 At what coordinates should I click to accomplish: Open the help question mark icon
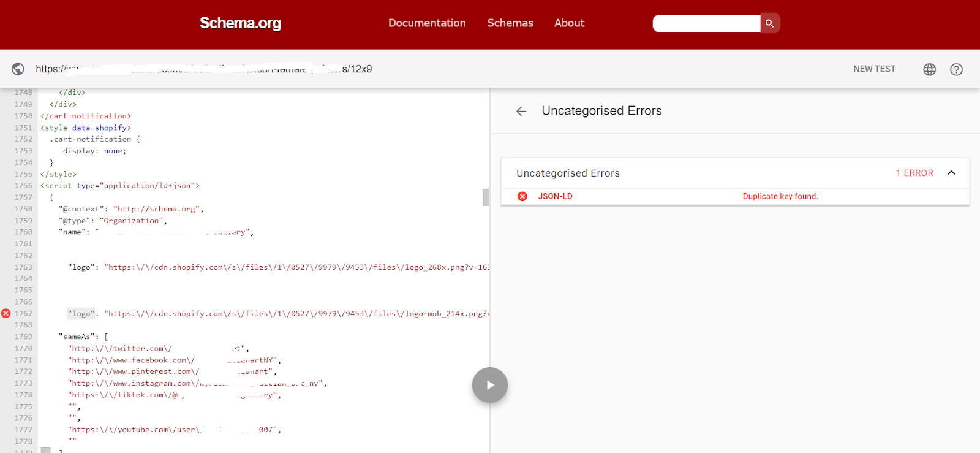(x=956, y=69)
